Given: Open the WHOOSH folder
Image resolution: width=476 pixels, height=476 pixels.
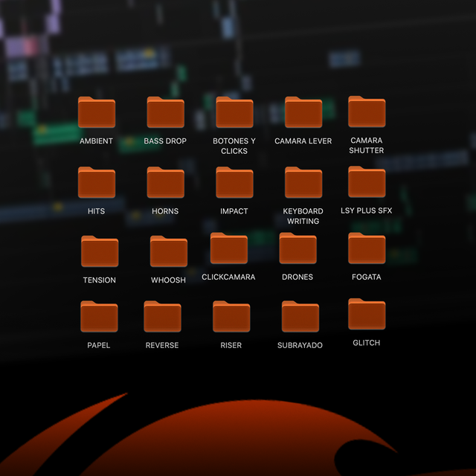Looking at the screenshot, I should click(x=169, y=252).
